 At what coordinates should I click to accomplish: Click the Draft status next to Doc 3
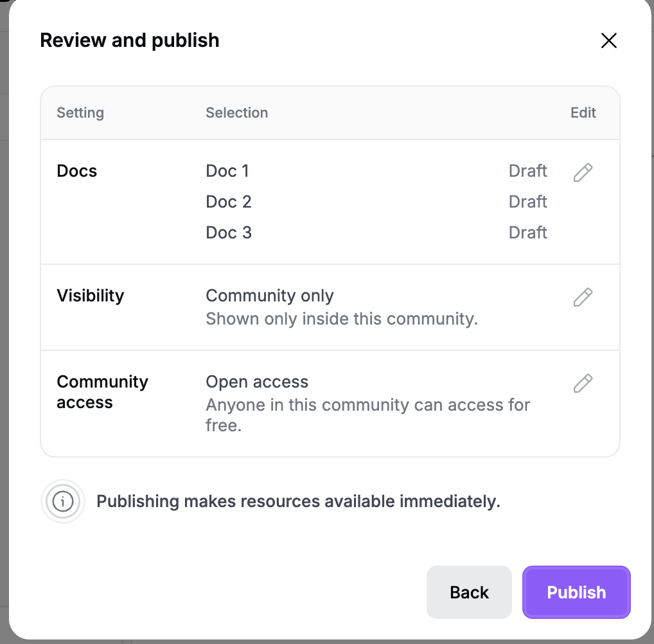(527, 233)
